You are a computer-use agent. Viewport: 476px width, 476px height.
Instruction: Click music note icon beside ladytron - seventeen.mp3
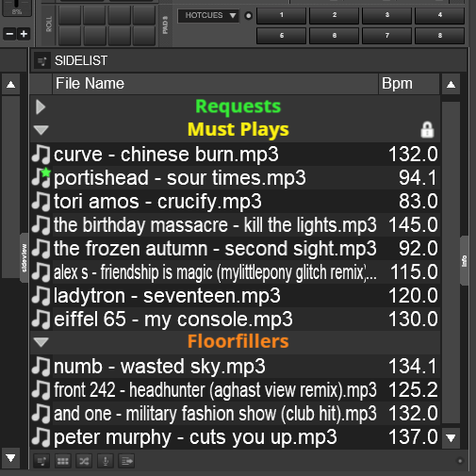click(41, 296)
